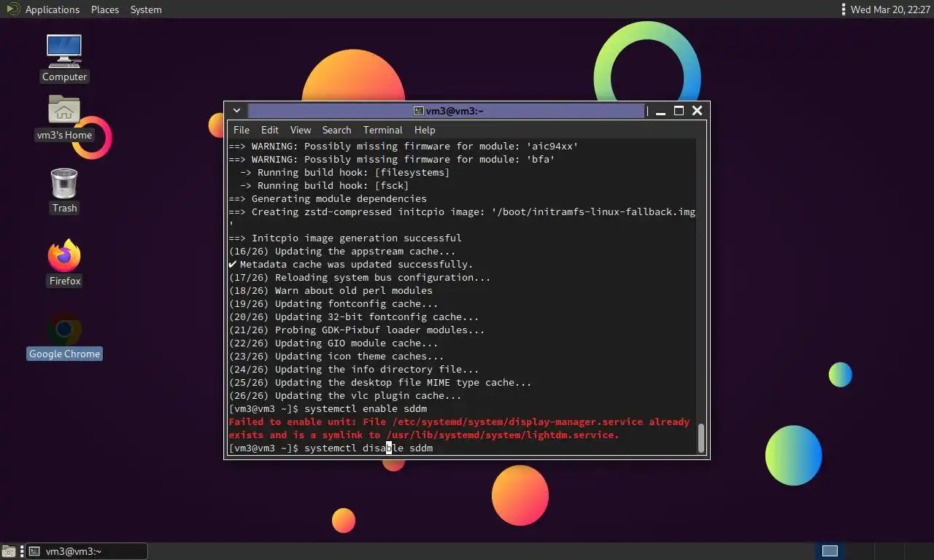
Task: Select the Google Chrome desktop icon
Action: pos(64,337)
